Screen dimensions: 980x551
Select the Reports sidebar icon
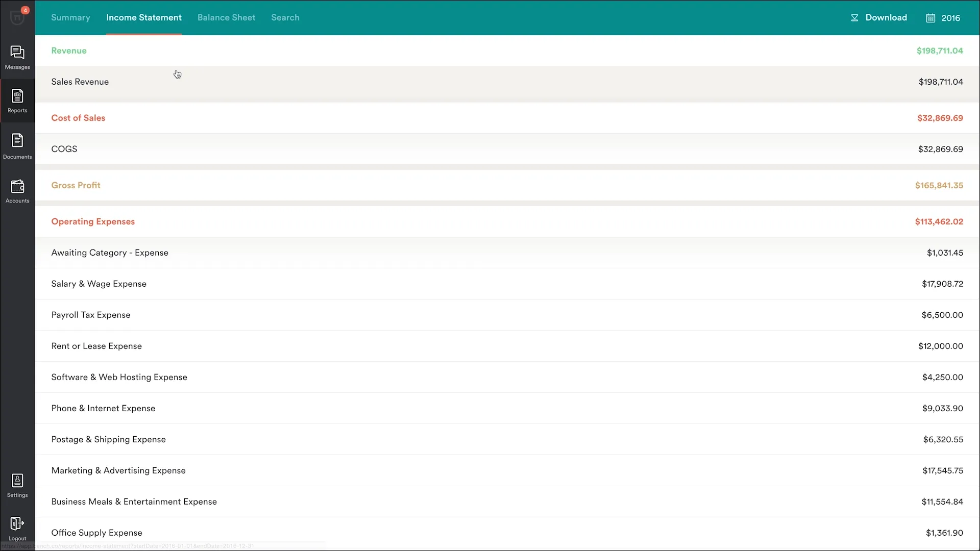(x=17, y=96)
